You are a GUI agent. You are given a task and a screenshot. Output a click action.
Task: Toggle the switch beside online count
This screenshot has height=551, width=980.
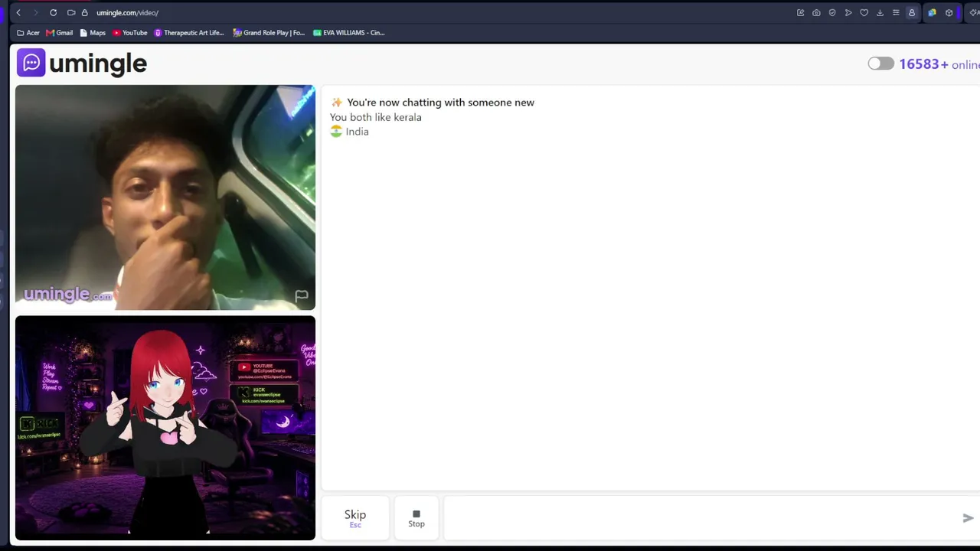tap(880, 64)
